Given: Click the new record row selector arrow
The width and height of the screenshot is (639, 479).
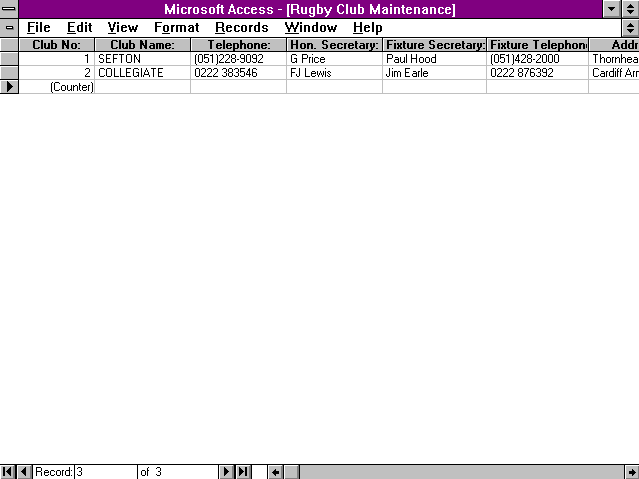Looking at the screenshot, I should tap(9, 87).
